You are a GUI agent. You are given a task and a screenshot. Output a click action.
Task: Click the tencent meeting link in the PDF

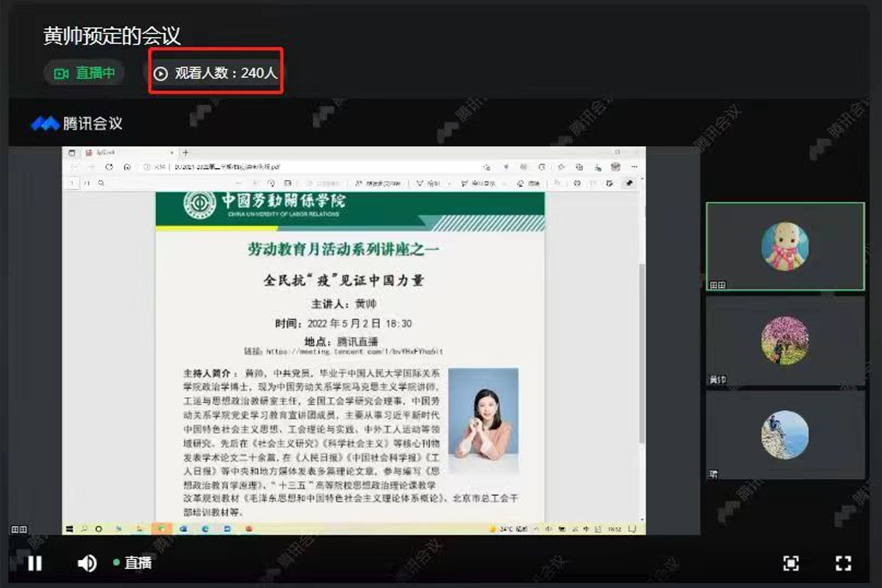coord(354,352)
